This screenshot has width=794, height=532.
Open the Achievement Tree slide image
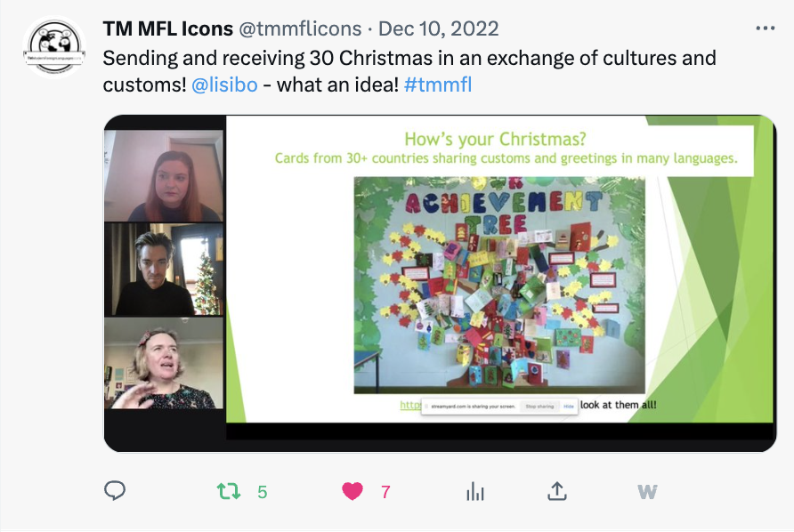499,285
